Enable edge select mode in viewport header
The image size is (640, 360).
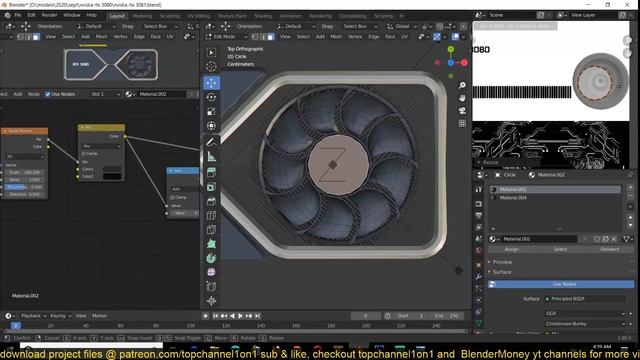coord(262,37)
